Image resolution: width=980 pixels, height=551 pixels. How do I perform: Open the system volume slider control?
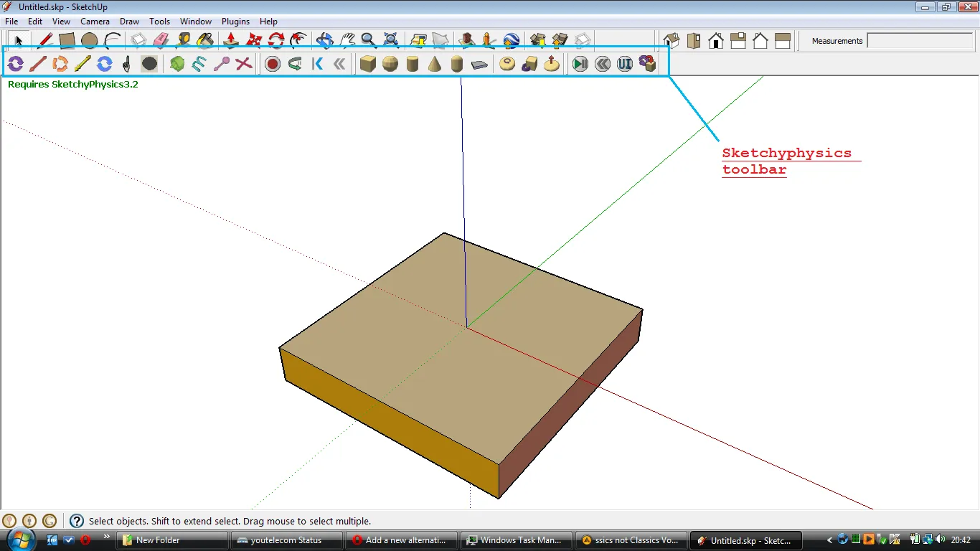pos(940,540)
